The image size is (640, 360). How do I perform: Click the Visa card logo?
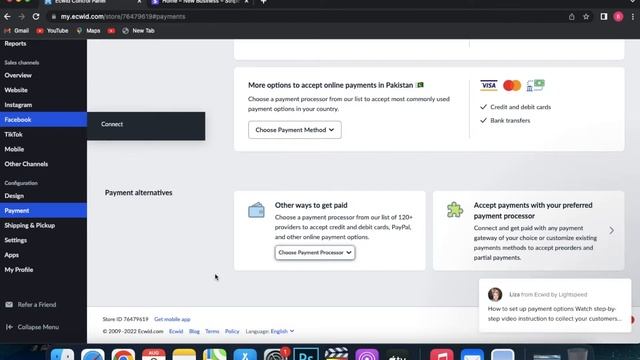(x=489, y=85)
